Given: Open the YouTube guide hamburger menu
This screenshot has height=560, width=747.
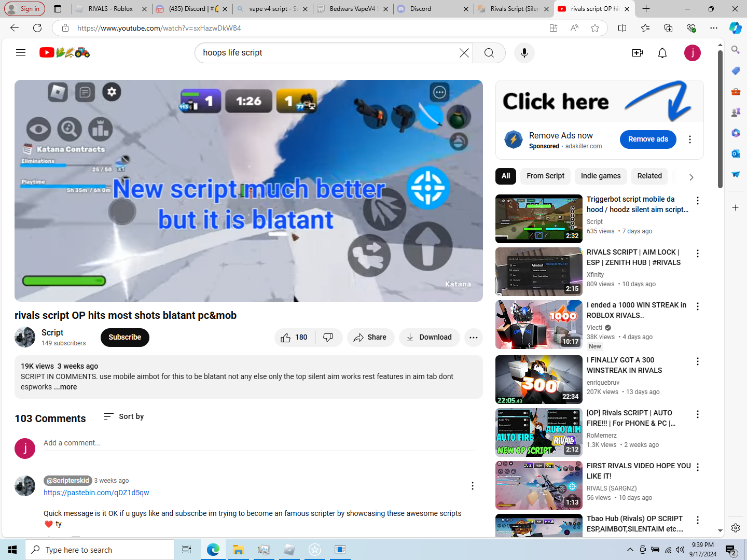Looking at the screenshot, I should [x=21, y=52].
